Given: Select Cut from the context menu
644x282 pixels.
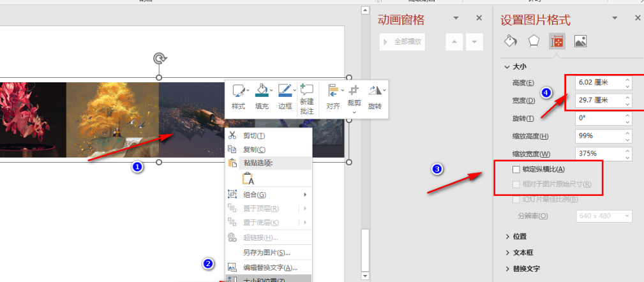Looking at the screenshot, I should pos(254,136).
